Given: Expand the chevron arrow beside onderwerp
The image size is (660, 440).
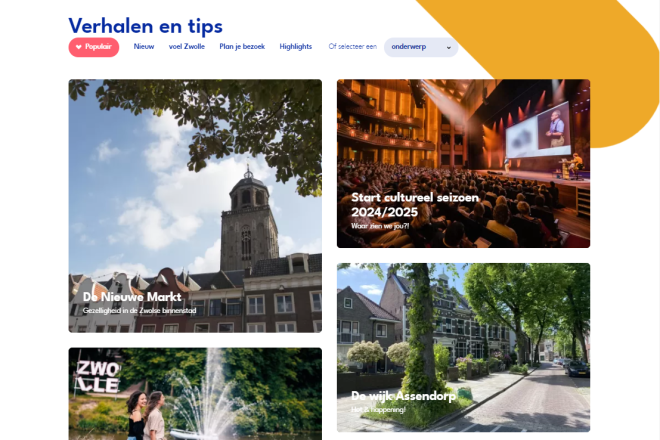Looking at the screenshot, I should click(x=449, y=48).
